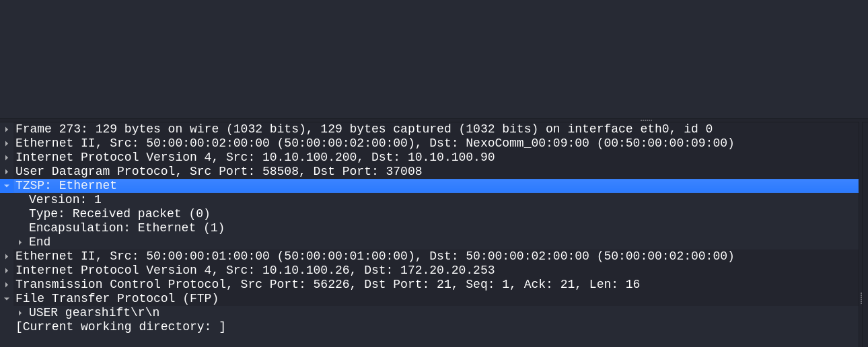The width and height of the screenshot is (868, 347).
Task: Expand the User Datagram Protocol row
Action: point(7,171)
